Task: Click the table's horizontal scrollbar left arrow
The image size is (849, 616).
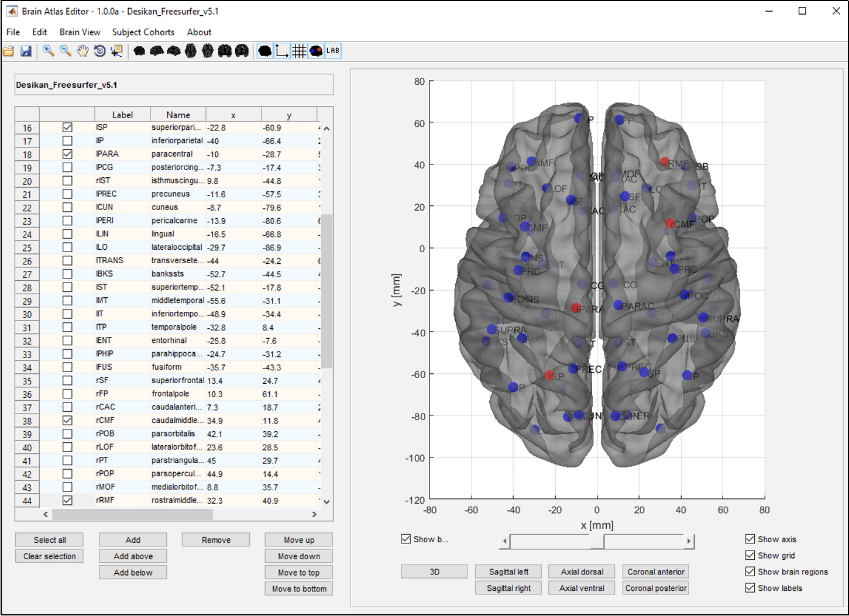Action: 46,515
